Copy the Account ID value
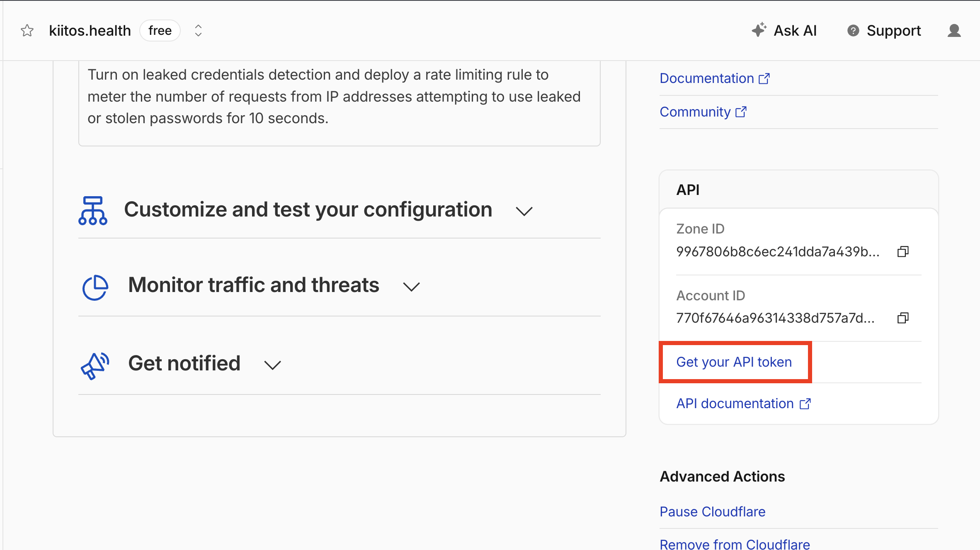Image resolution: width=980 pixels, height=550 pixels. (x=903, y=318)
